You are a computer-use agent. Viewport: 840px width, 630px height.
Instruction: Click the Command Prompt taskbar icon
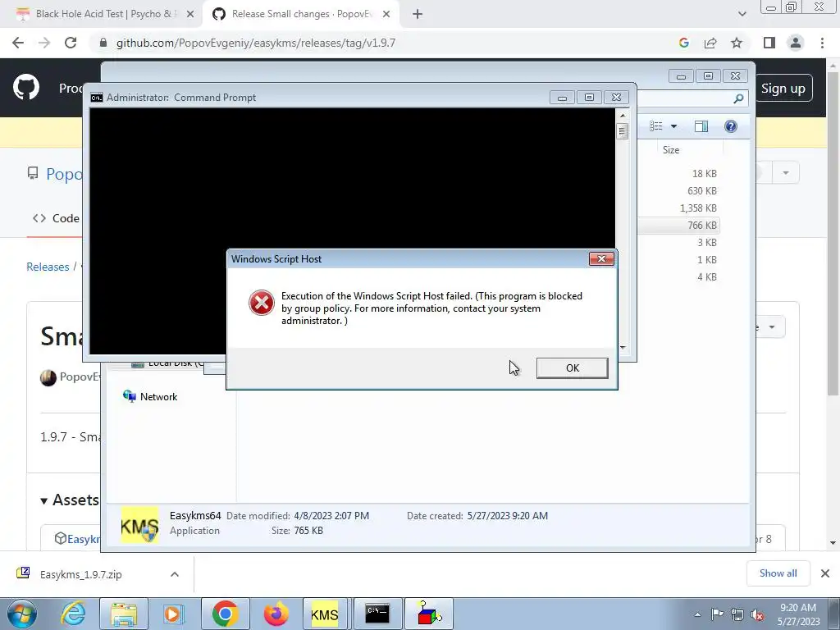pos(377,614)
